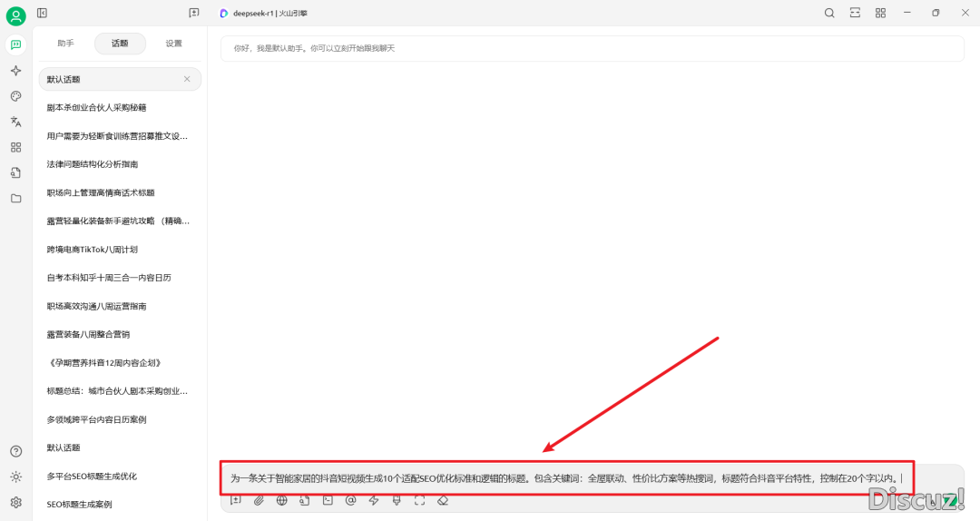Click the globe web search icon
The width and height of the screenshot is (980, 521).
[281, 500]
